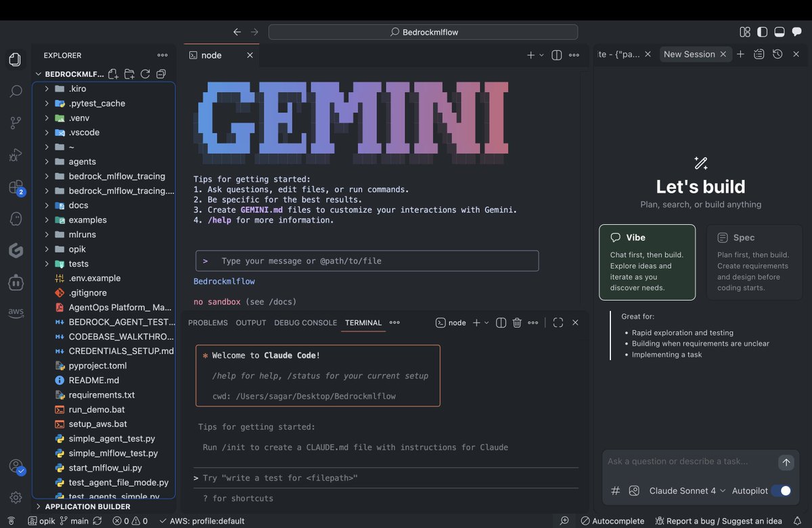Click AWS: profile:default in status bar

202,521
